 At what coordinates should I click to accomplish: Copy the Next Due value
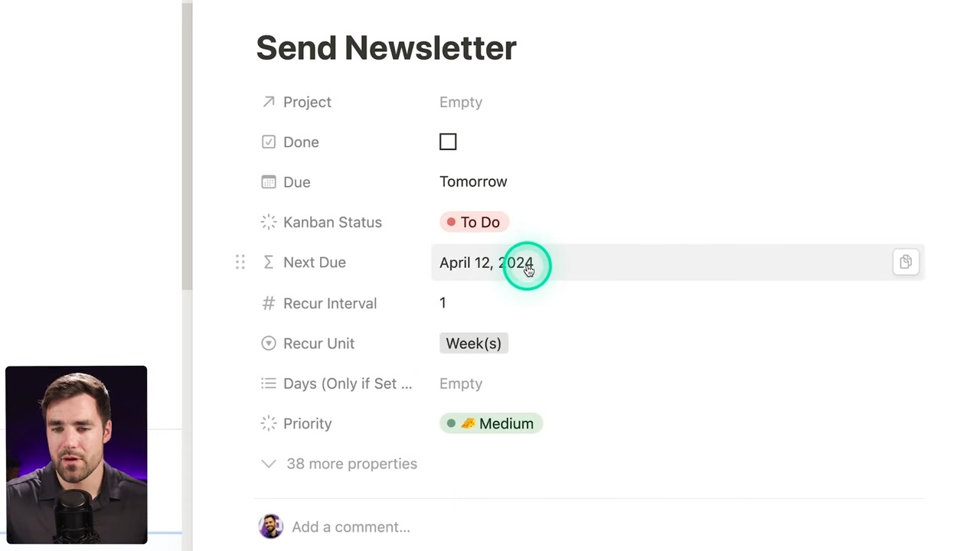[905, 262]
